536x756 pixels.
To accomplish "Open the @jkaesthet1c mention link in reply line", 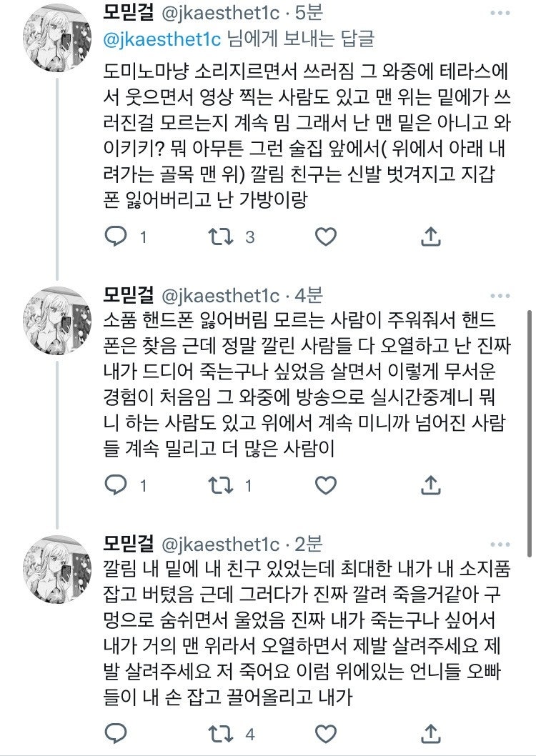I will pyautogui.click(x=163, y=38).
